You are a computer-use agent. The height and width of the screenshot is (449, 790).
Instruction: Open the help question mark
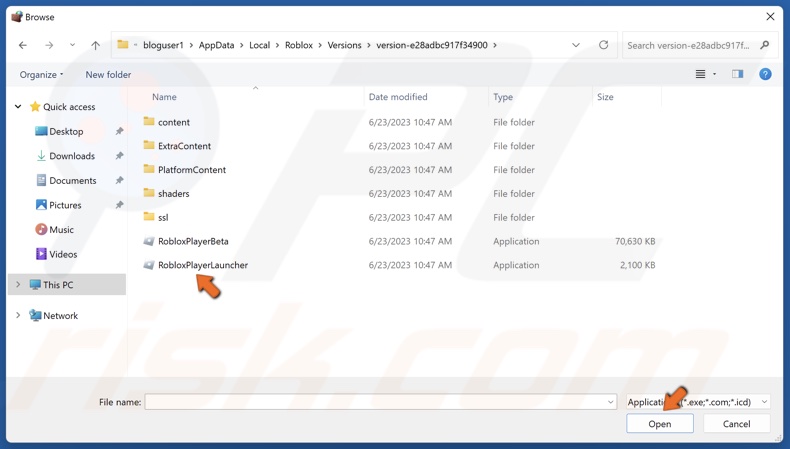click(765, 75)
